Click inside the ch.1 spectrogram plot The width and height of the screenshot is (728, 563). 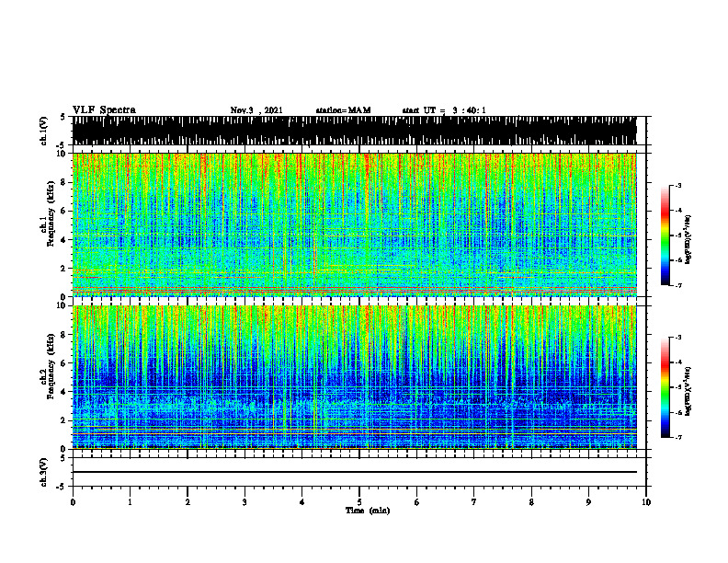(x=354, y=224)
